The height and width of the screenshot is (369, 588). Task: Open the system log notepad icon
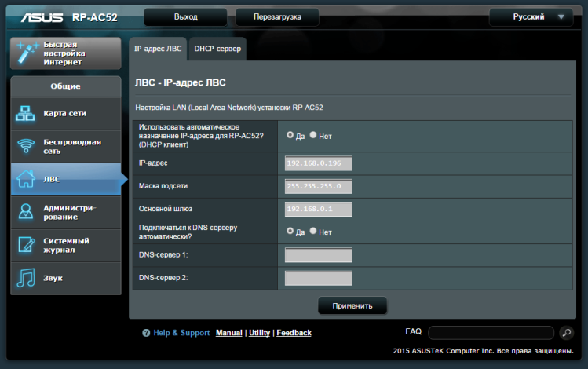pyautogui.click(x=26, y=244)
